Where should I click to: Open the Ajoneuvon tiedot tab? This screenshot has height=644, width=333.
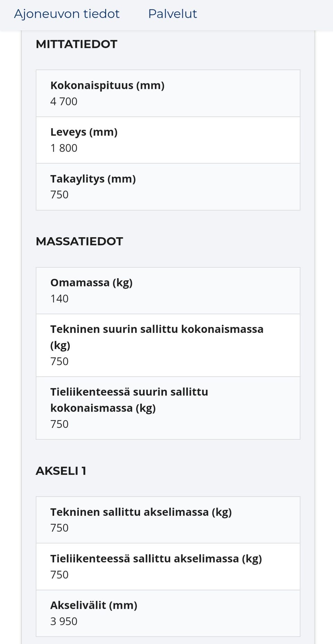click(x=67, y=14)
